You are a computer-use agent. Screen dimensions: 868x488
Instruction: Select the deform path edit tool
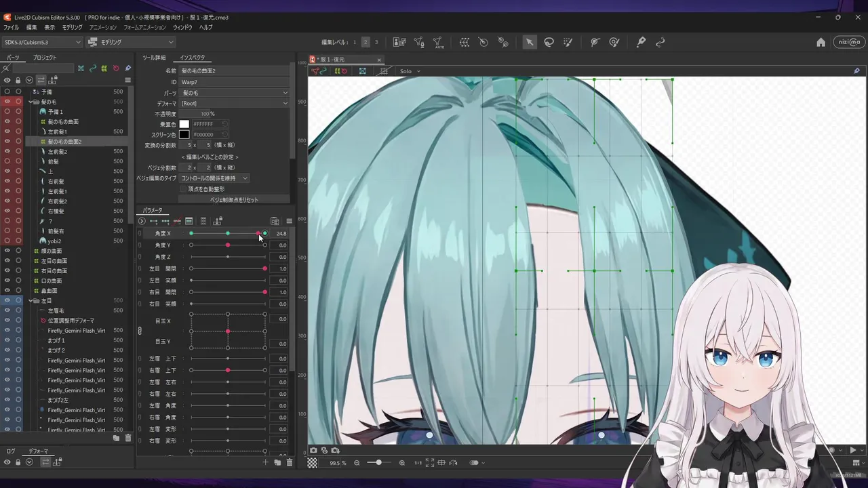click(x=595, y=42)
